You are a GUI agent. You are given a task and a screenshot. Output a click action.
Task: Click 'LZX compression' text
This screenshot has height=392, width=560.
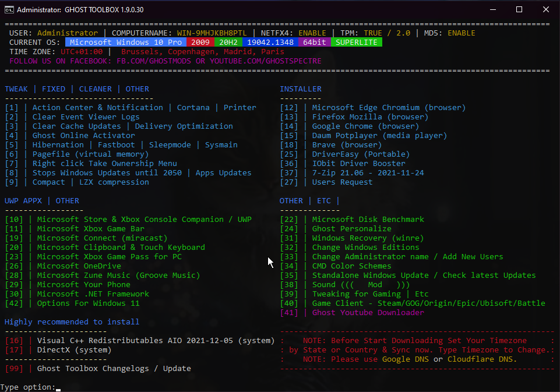pyautogui.click(x=114, y=182)
